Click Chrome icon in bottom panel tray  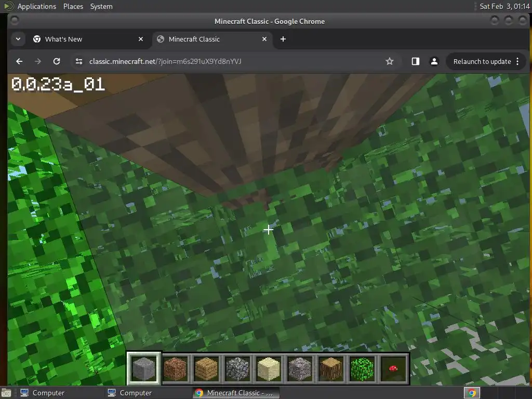(x=472, y=393)
